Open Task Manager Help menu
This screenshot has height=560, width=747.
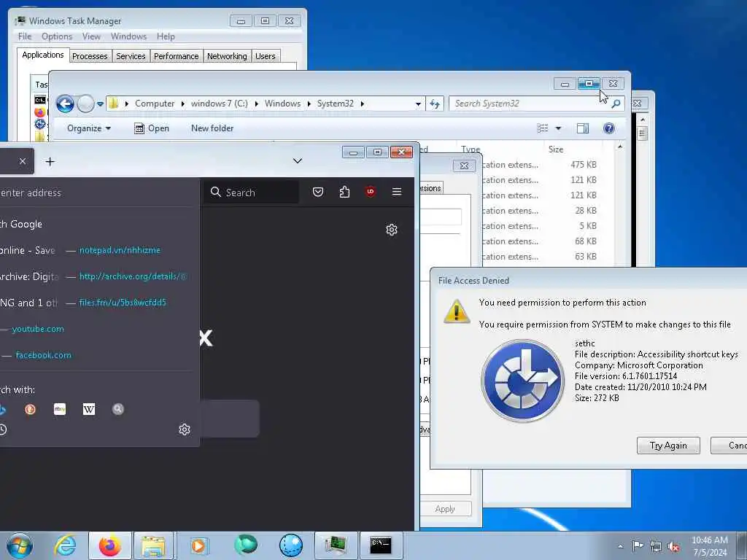166,36
